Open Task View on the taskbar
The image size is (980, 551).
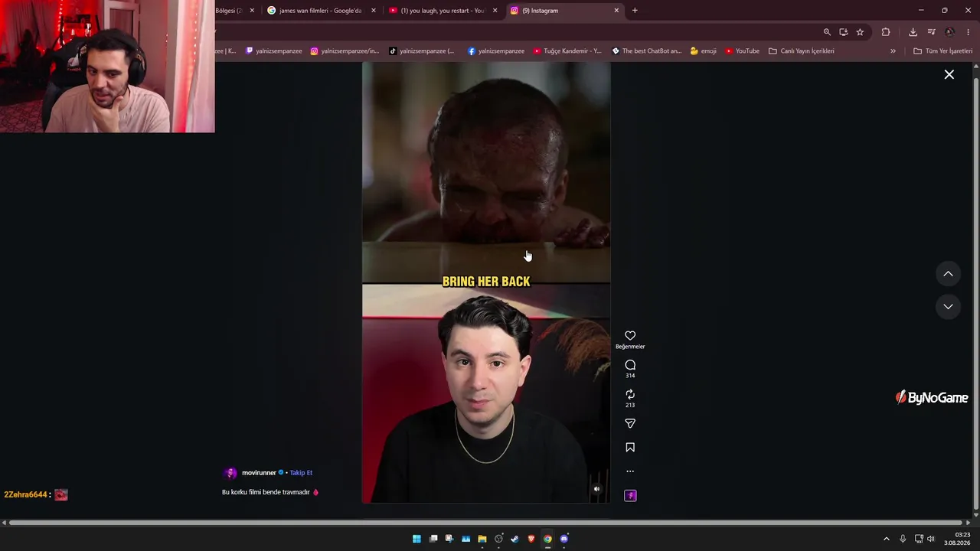(x=433, y=539)
